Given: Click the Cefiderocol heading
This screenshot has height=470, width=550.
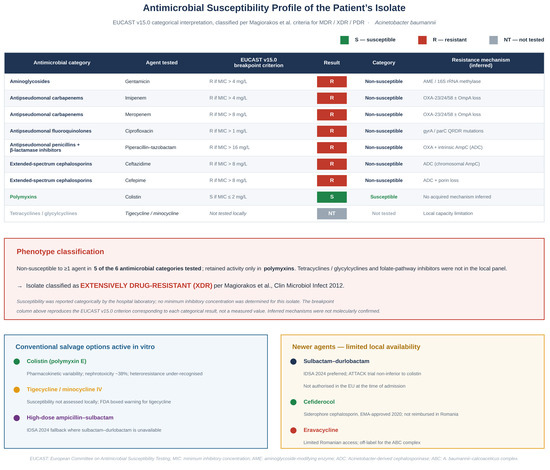Looking at the screenshot, I should pos(319,402).
